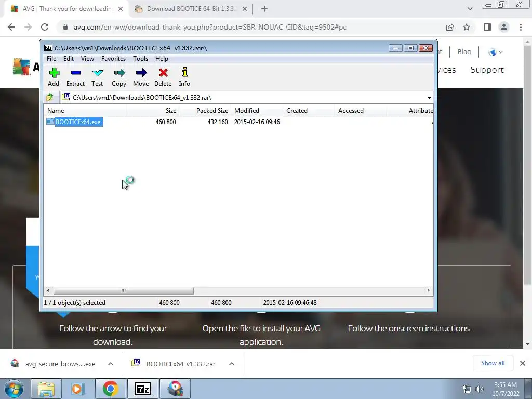The width and height of the screenshot is (532, 399).
Task: Click the Chrome address bar URL
Action: point(210,27)
